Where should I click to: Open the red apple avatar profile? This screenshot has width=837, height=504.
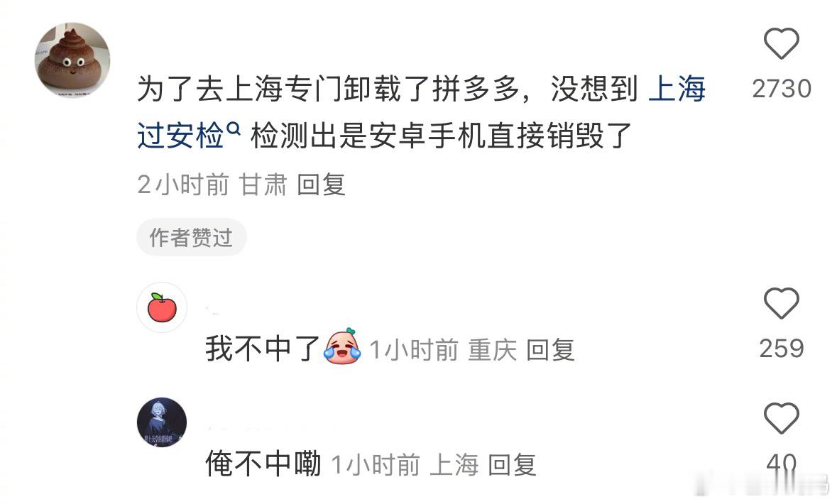(162, 307)
